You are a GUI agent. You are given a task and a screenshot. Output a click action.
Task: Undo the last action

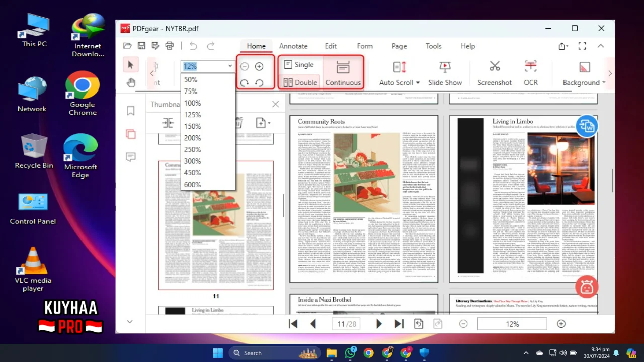point(193,46)
